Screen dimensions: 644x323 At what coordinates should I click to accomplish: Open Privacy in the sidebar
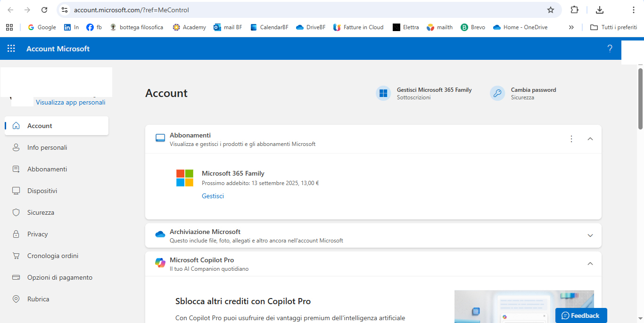(x=57, y=234)
